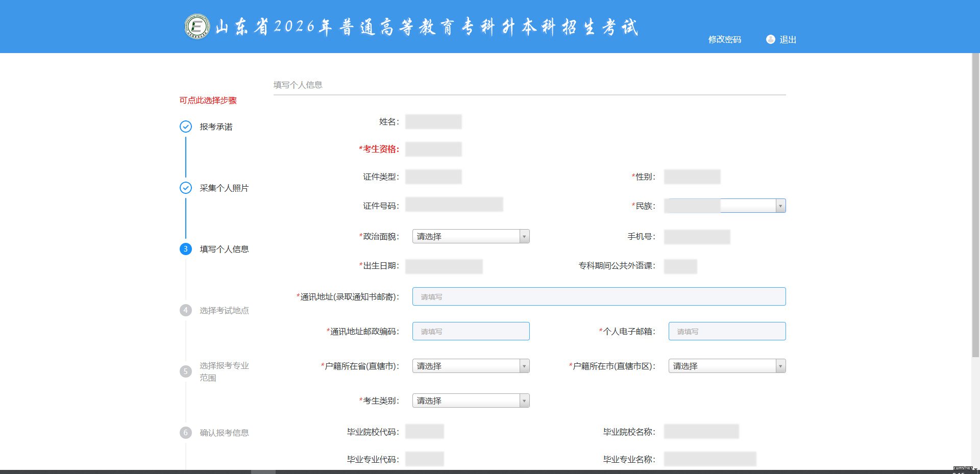Expand the 民族 dropdown list

click(x=779, y=206)
